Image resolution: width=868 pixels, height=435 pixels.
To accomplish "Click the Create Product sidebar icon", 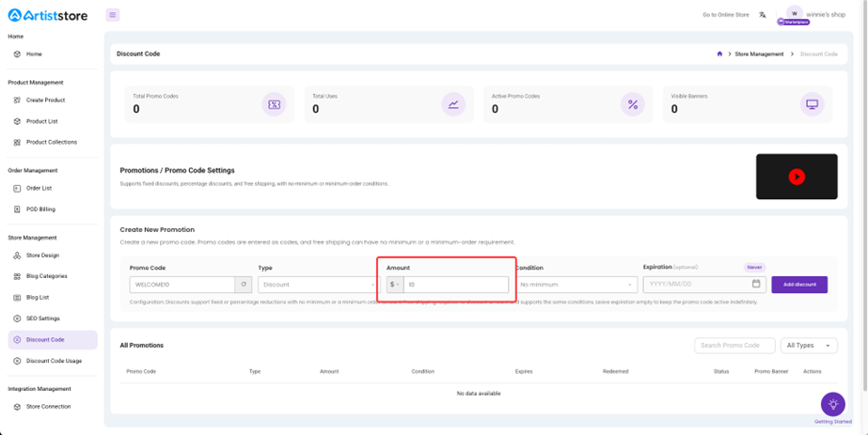I will (x=17, y=100).
